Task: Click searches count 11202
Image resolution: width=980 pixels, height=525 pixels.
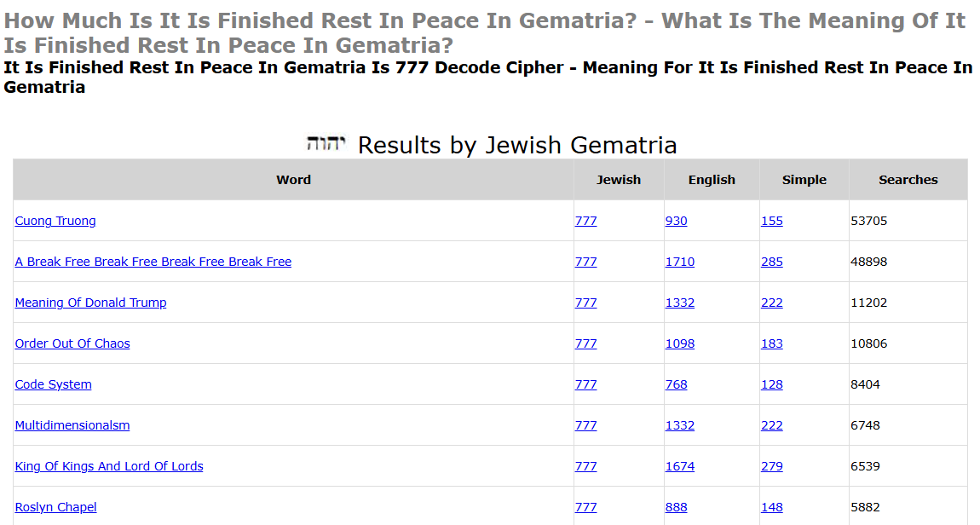Action: (x=868, y=303)
